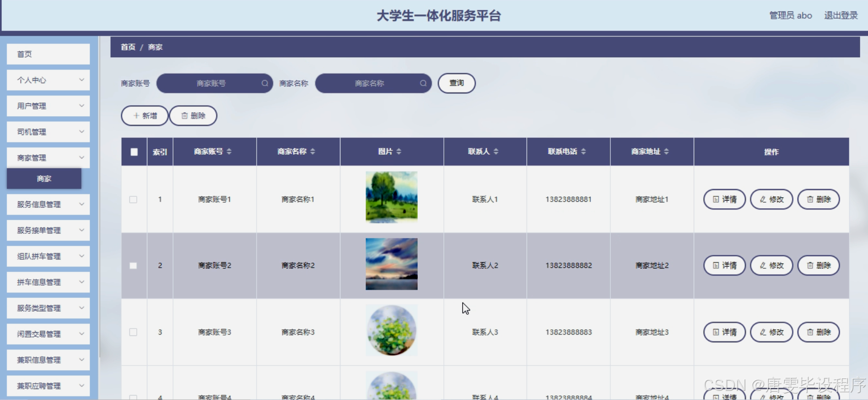The image size is (868, 400).
Task: Click 管理员 abo account label
Action: pyautogui.click(x=791, y=16)
